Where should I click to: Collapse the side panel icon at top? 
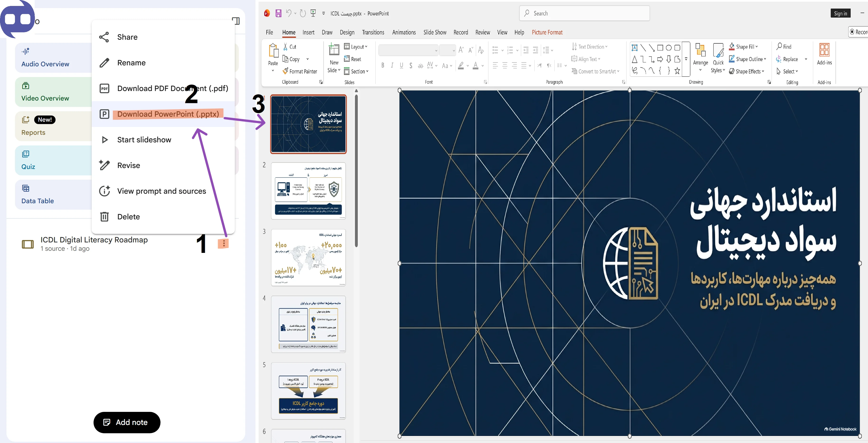pos(236,21)
